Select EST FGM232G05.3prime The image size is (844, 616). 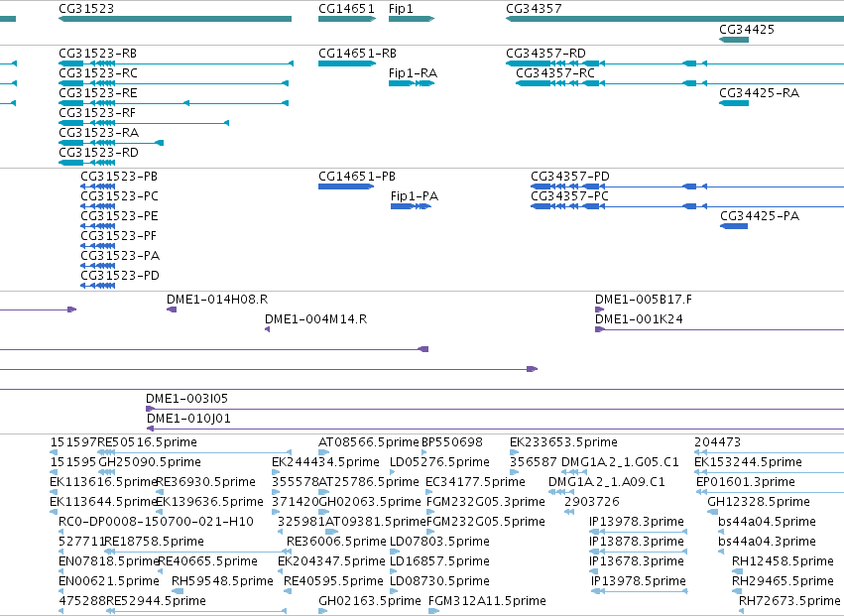coord(486,502)
